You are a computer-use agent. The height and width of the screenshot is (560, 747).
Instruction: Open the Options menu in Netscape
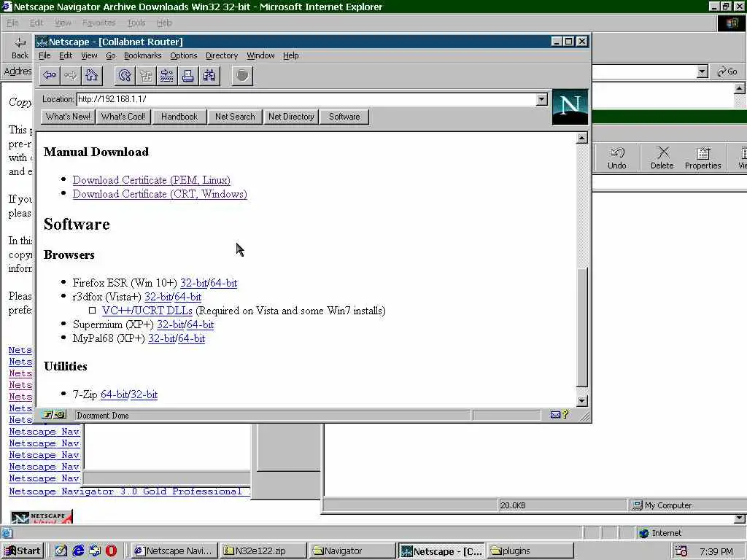coord(183,55)
